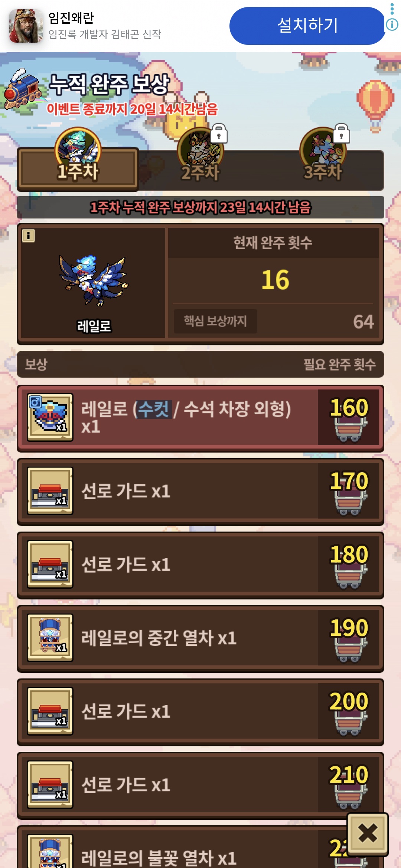Switch to the 3주차 tab

[x=323, y=171]
